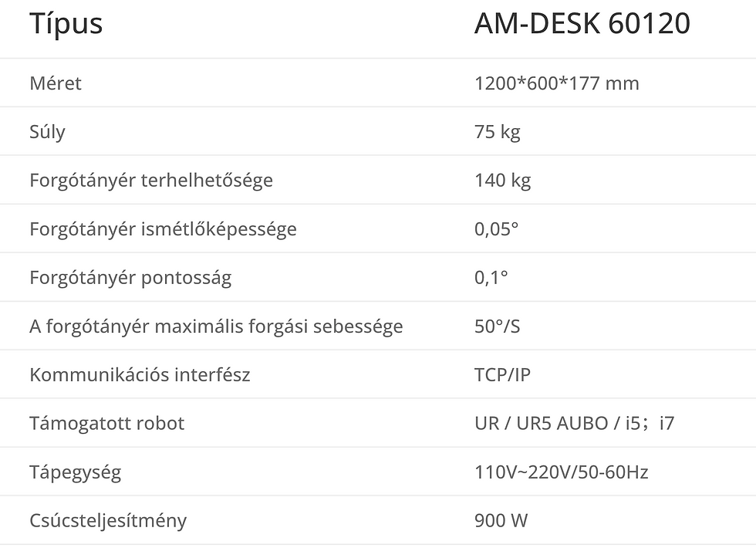
Task: Select the 140 kg load value
Action: pos(502,181)
